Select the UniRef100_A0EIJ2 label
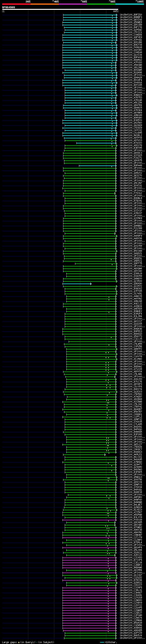The height and width of the screenshot is (644, 146). click(x=131, y=304)
